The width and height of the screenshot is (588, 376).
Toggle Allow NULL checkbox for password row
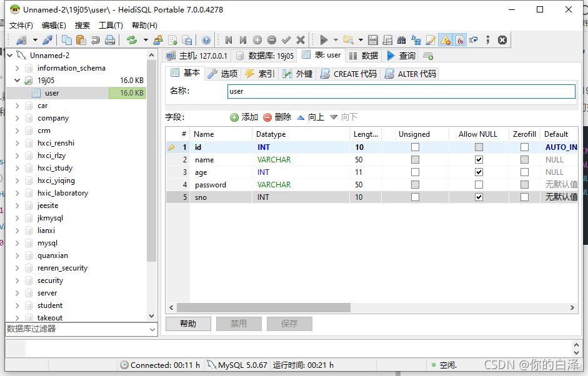click(x=479, y=184)
